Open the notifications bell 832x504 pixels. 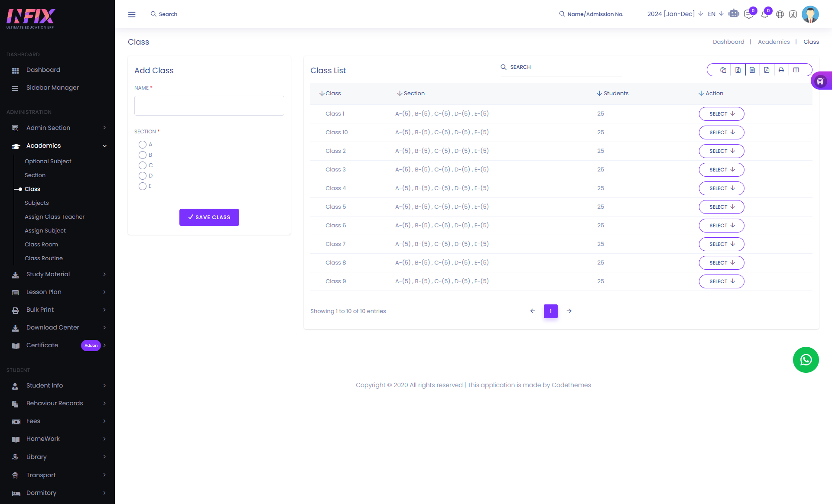(x=765, y=14)
